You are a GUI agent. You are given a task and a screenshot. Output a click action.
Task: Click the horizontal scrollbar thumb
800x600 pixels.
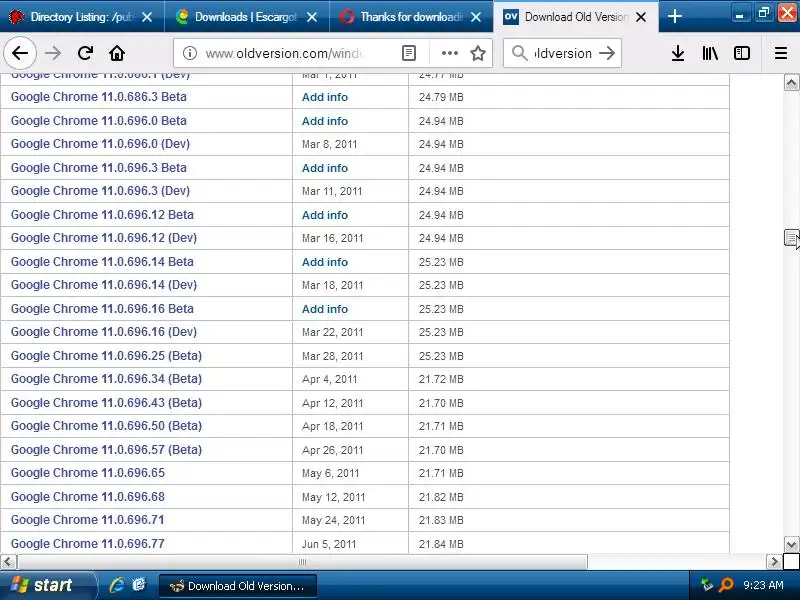point(302,562)
